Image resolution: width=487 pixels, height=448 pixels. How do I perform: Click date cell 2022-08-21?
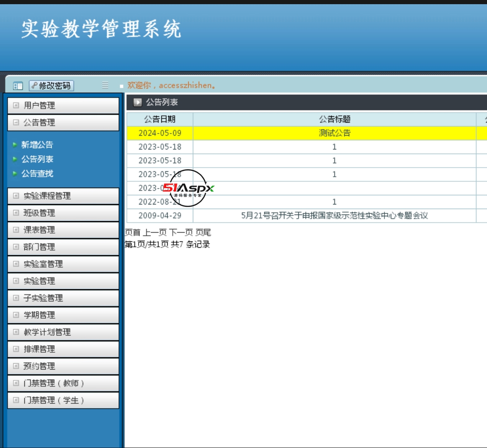(x=160, y=202)
